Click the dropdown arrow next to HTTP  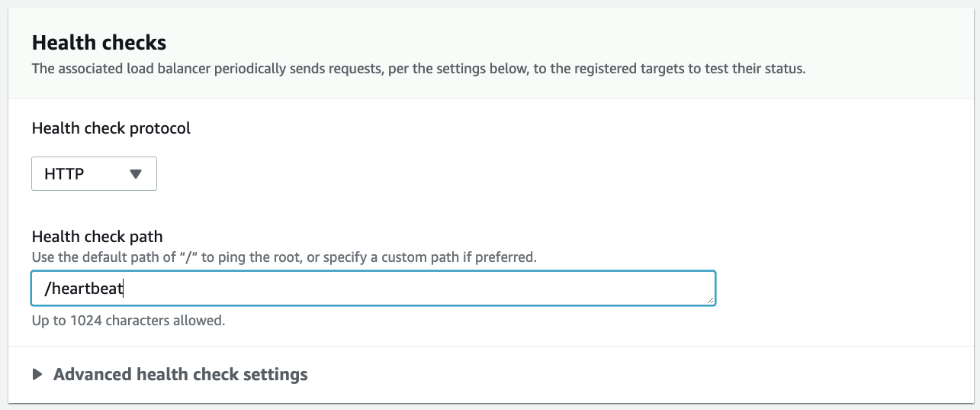(x=136, y=174)
